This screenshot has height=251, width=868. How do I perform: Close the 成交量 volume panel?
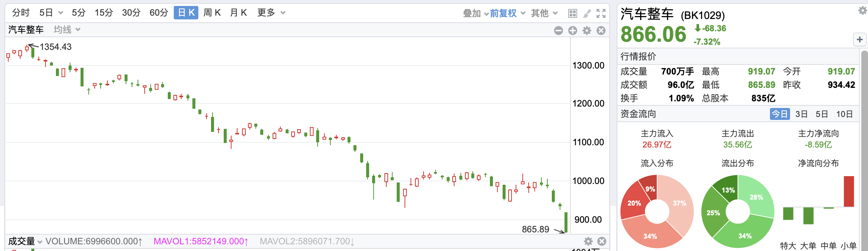click(x=602, y=241)
